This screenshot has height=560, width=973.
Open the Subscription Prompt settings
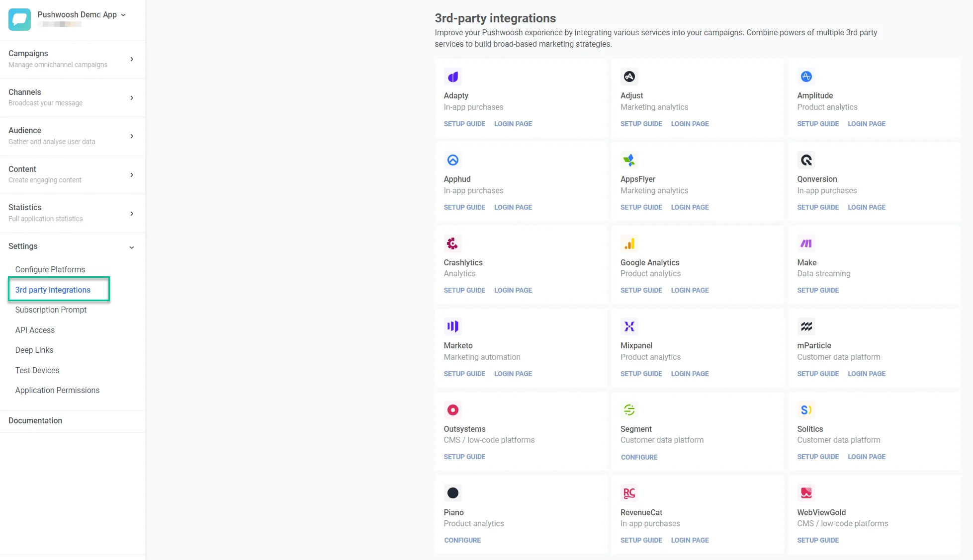click(x=51, y=310)
